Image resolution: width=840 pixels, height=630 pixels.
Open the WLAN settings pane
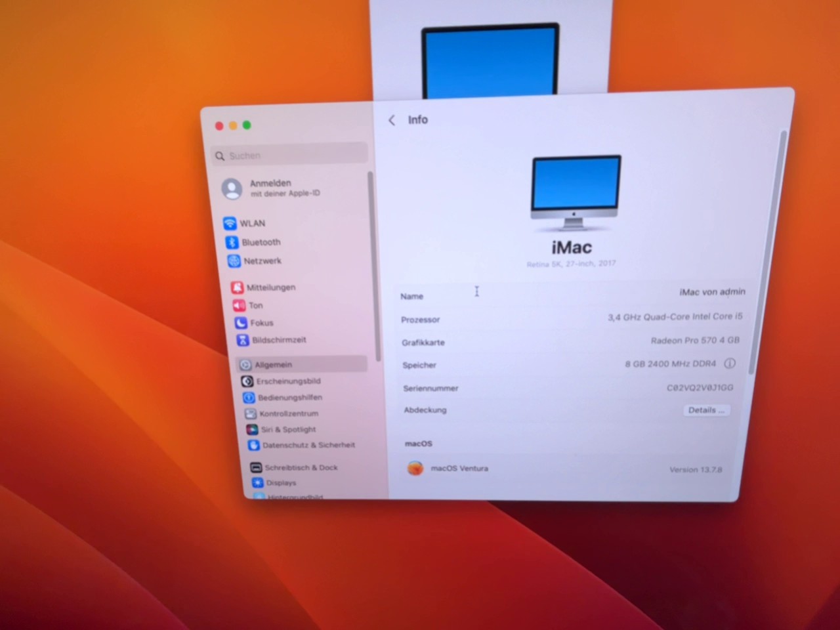[x=253, y=224]
